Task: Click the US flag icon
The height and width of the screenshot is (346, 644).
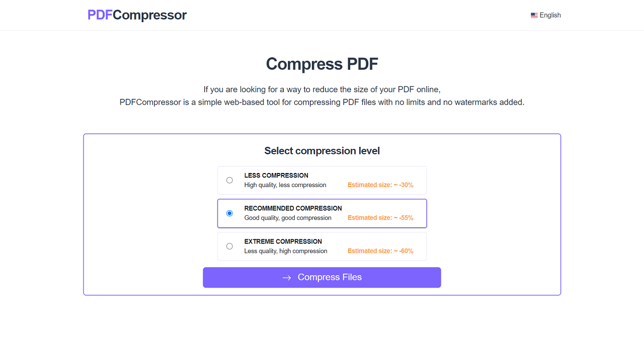Action: point(534,16)
